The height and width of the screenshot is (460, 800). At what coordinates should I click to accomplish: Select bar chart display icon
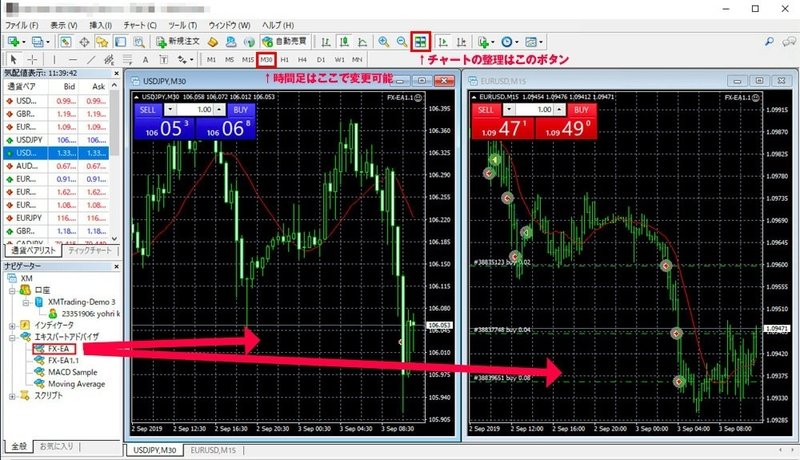click(326, 42)
